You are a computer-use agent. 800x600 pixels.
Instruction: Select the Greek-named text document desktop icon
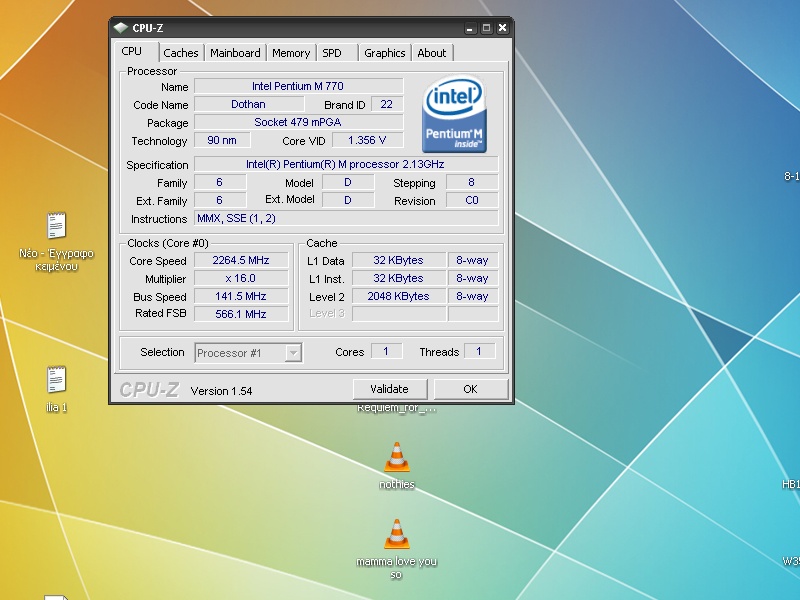56,241
